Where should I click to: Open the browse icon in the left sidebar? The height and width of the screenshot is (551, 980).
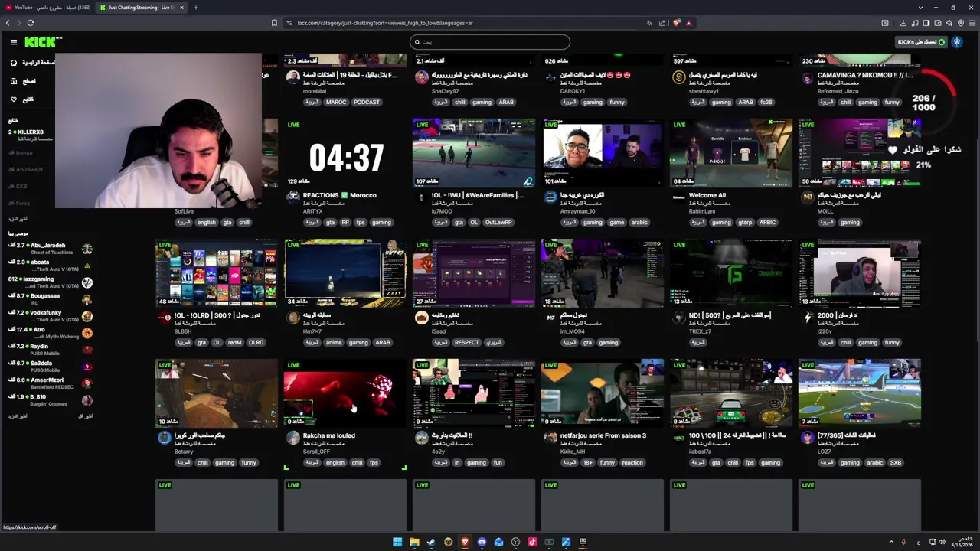tap(14, 81)
